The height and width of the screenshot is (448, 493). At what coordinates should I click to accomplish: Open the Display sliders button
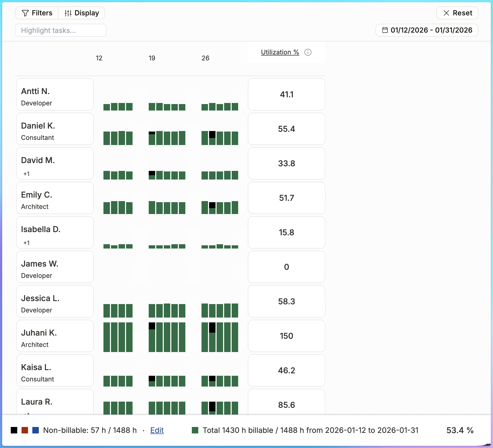tap(82, 13)
